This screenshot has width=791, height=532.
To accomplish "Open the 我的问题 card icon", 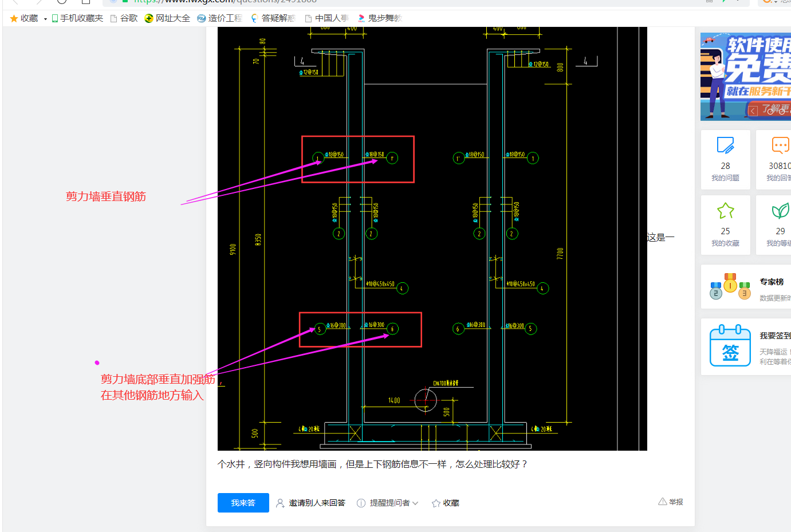I will click(726, 145).
